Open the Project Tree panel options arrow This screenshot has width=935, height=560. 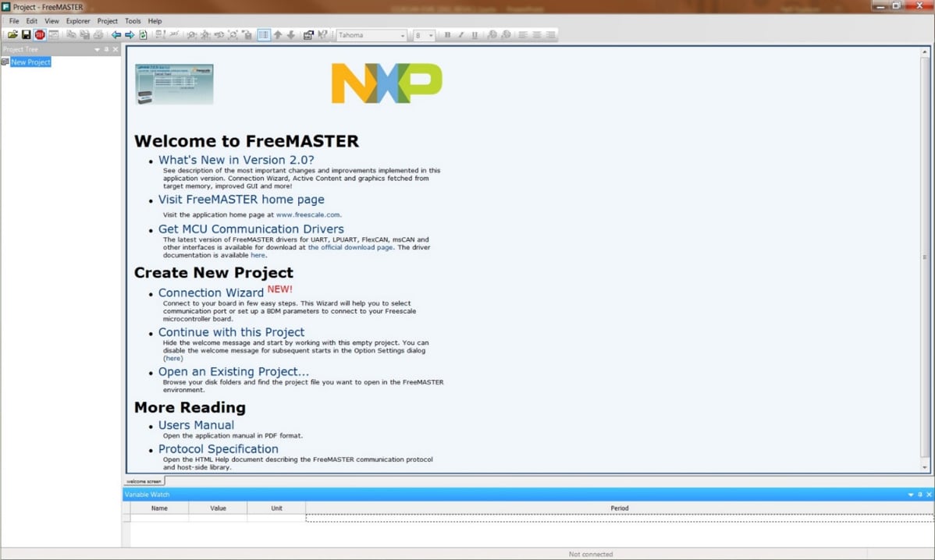[x=98, y=49]
